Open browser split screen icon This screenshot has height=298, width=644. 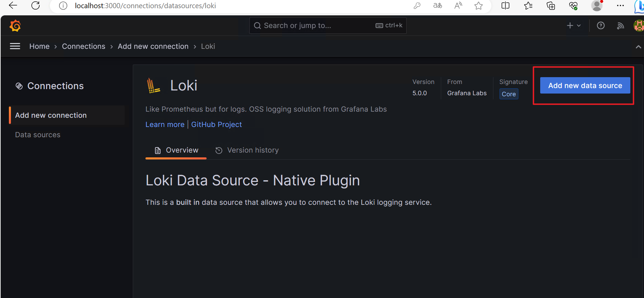[x=505, y=5]
